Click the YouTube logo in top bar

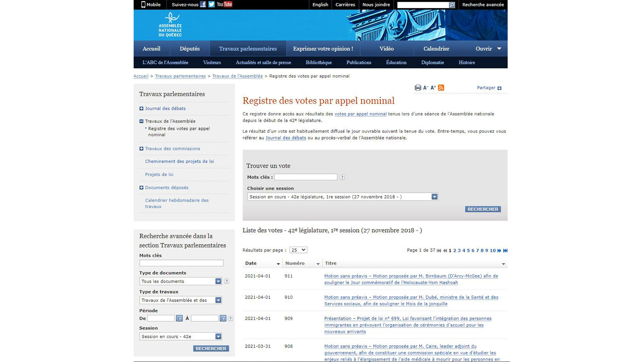pos(225,4)
